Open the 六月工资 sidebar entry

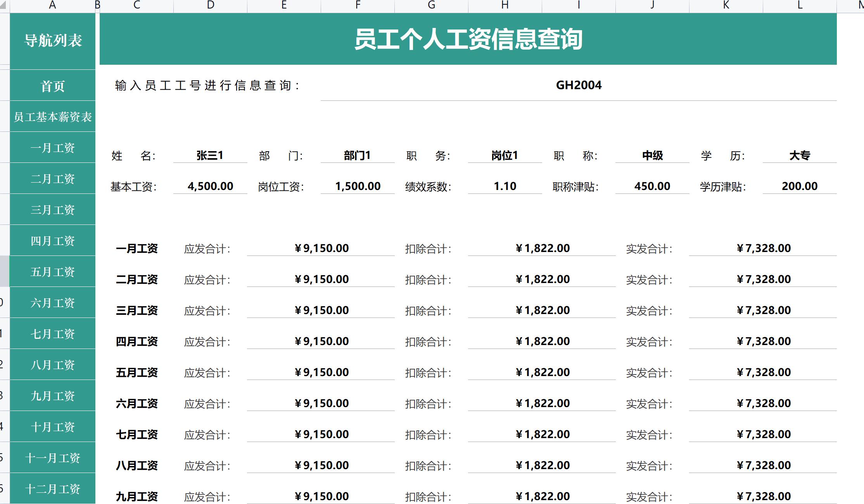(52, 303)
